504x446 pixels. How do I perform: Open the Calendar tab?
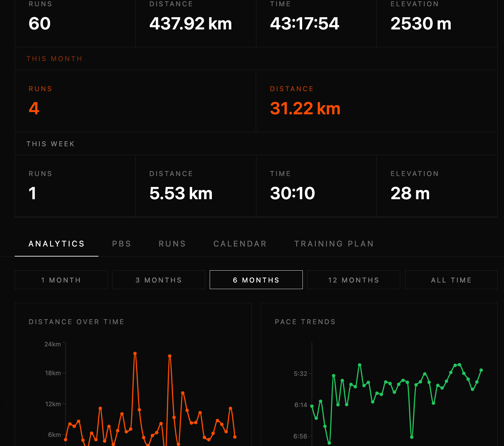240,244
